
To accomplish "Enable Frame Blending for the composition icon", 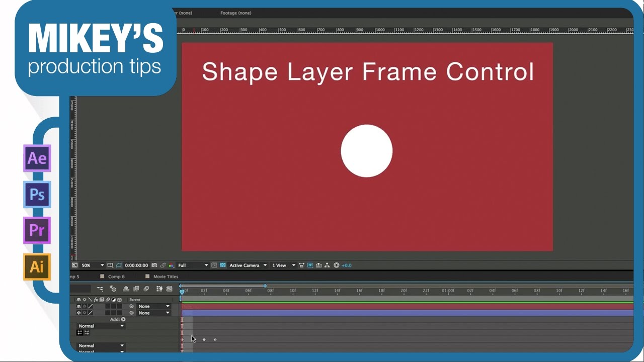I will tap(136, 289).
